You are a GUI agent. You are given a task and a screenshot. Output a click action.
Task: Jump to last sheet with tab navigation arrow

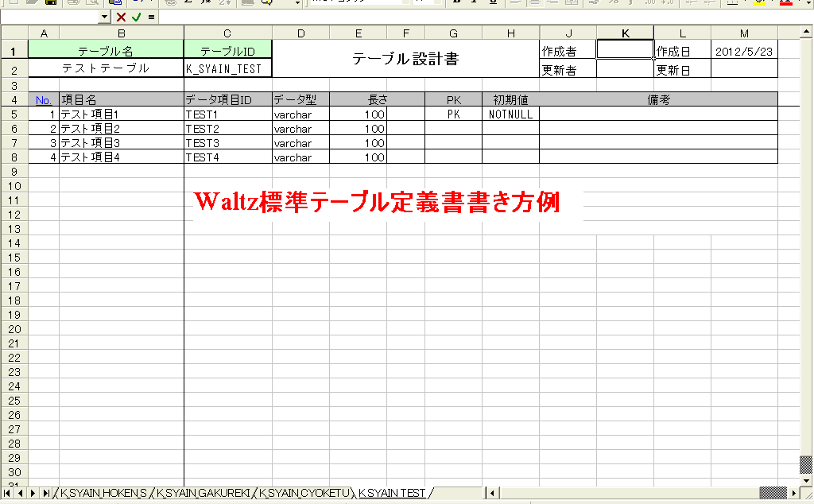tap(46, 494)
